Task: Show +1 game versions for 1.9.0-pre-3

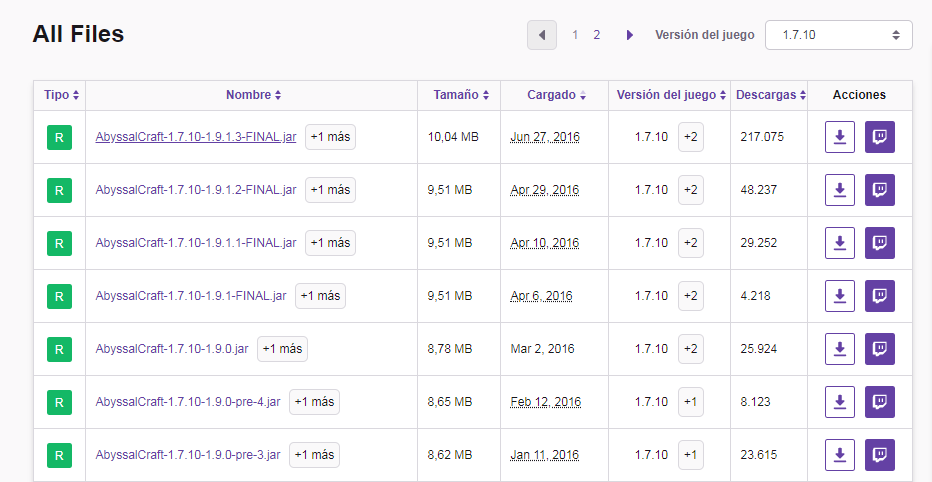Action: (x=691, y=455)
